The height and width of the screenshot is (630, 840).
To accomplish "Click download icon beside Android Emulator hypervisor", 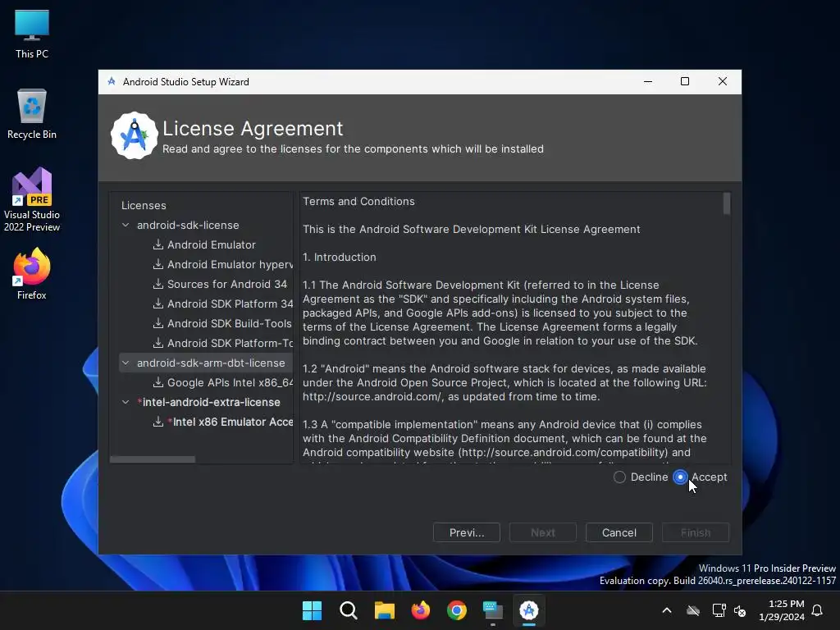I will click(158, 264).
